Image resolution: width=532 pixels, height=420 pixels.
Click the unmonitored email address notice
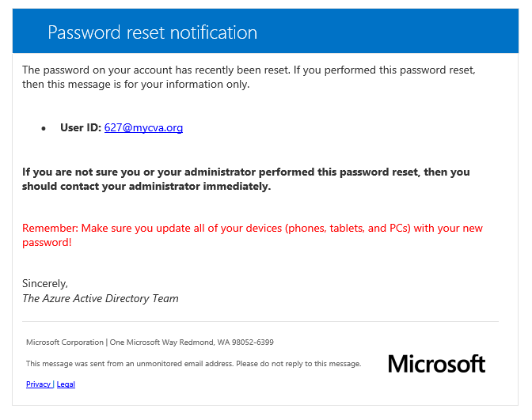[x=194, y=364]
